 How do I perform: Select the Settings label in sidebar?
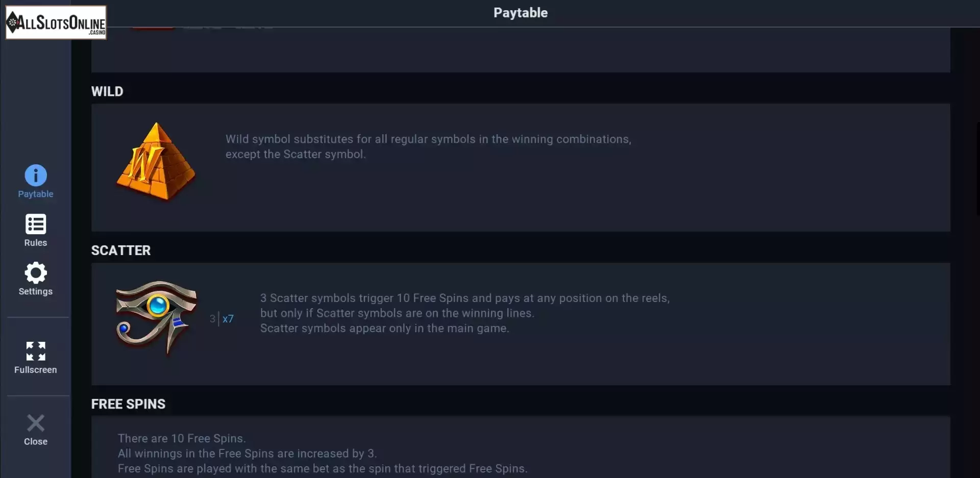36,291
